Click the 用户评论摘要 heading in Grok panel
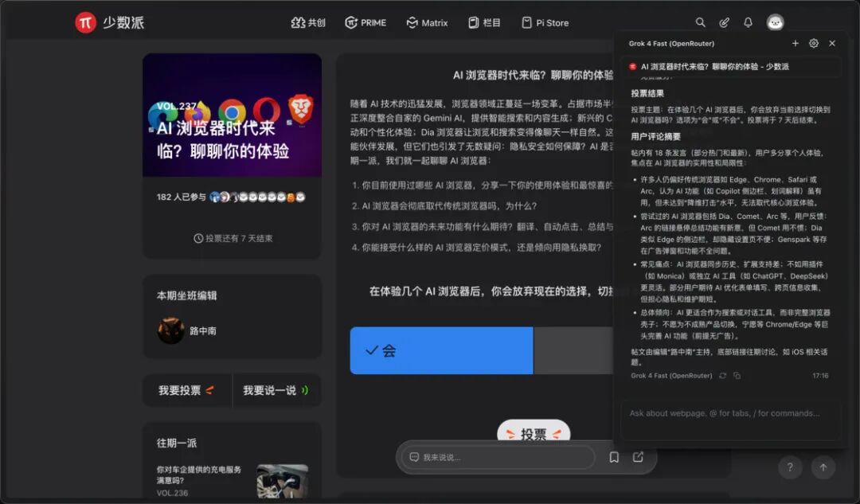 point(655,137)
